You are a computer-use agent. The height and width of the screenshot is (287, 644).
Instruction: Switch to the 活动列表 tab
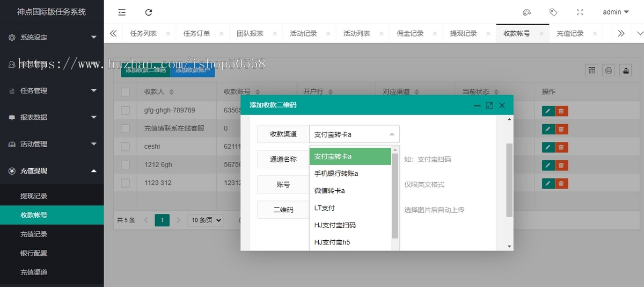(356, 33)
